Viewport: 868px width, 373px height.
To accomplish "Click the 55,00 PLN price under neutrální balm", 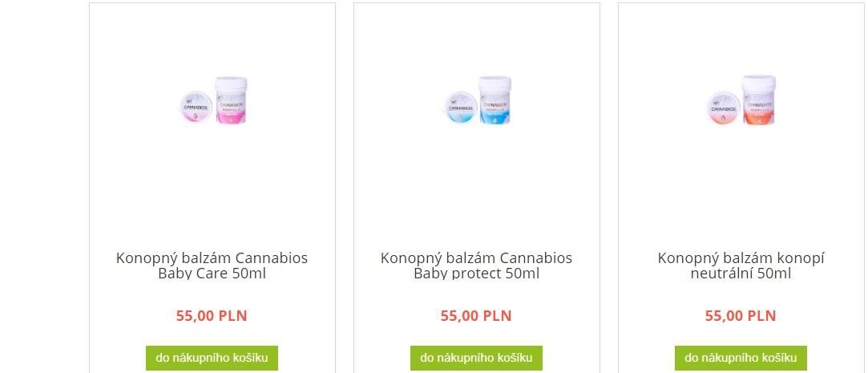I will (x=741, y=316).
